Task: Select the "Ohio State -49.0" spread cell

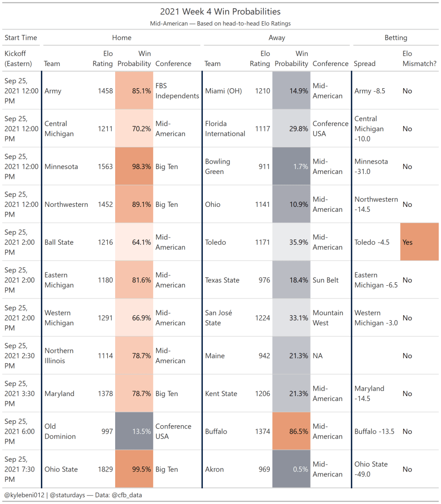Action: (x=371, y=470)
